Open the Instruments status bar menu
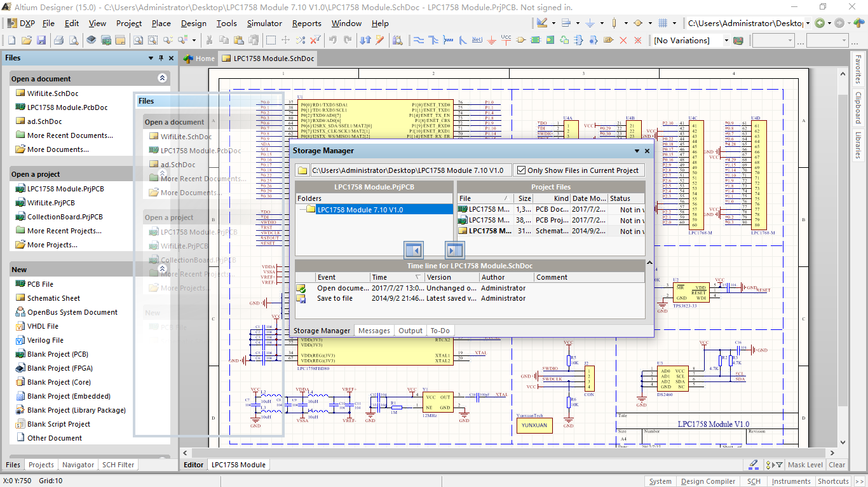This screenshot has height=487, width=868. 791,481
